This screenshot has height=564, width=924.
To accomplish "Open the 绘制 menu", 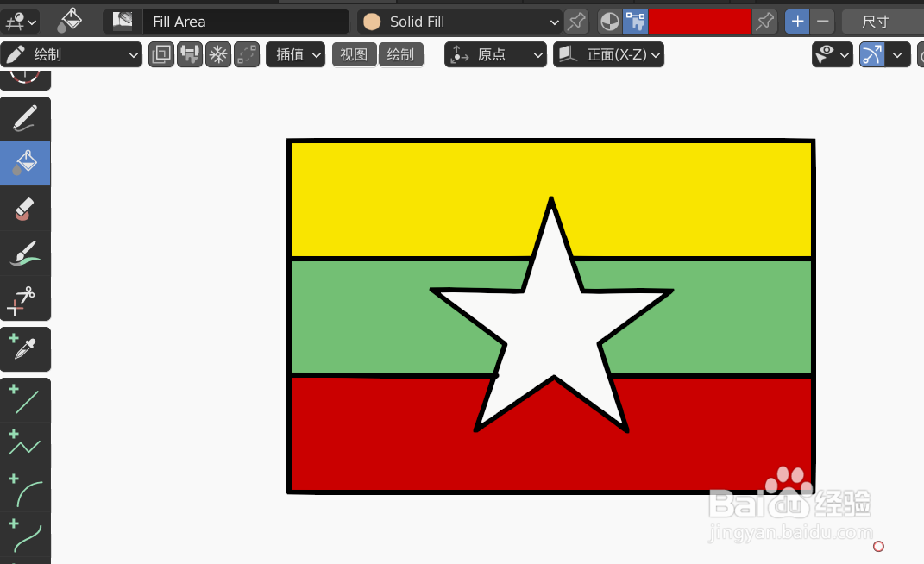I will (x=400, y=55).
